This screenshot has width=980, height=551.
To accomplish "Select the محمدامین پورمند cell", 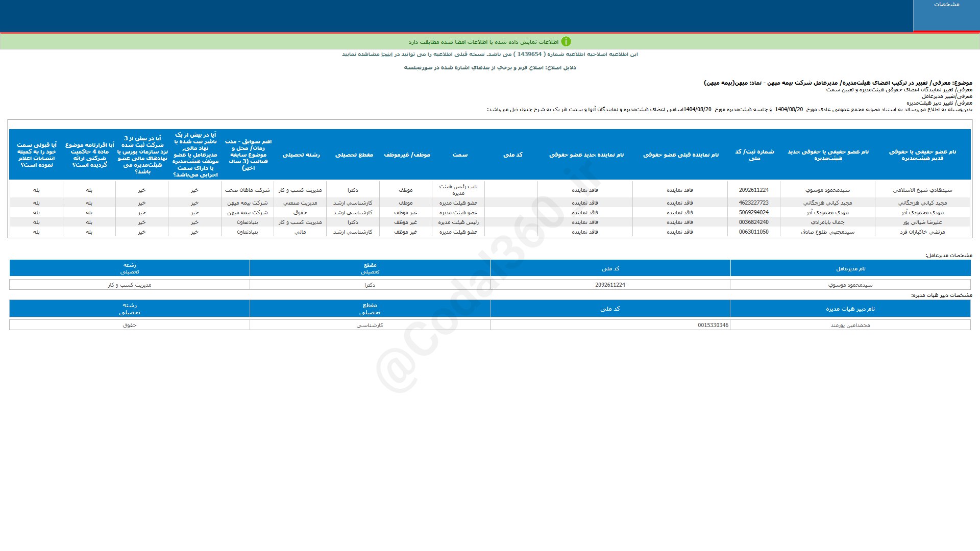I will click(x=850, y=325).
